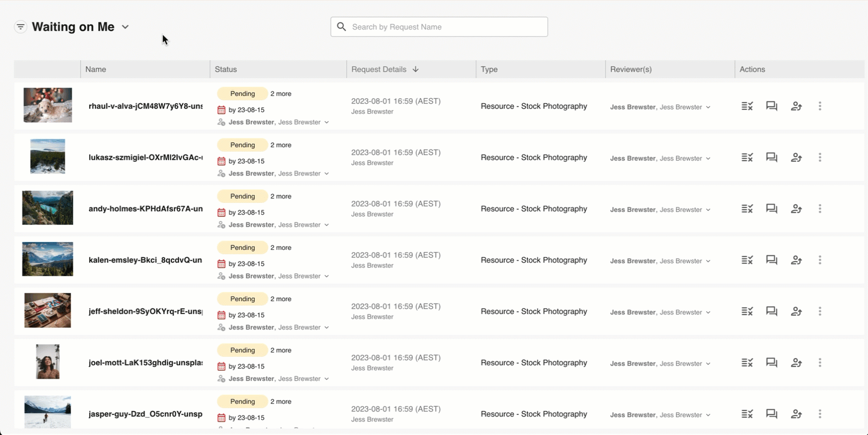Open comments for jeff-sheldon request
This screenshot has width=868, height=435.
(x=771, y=311)
